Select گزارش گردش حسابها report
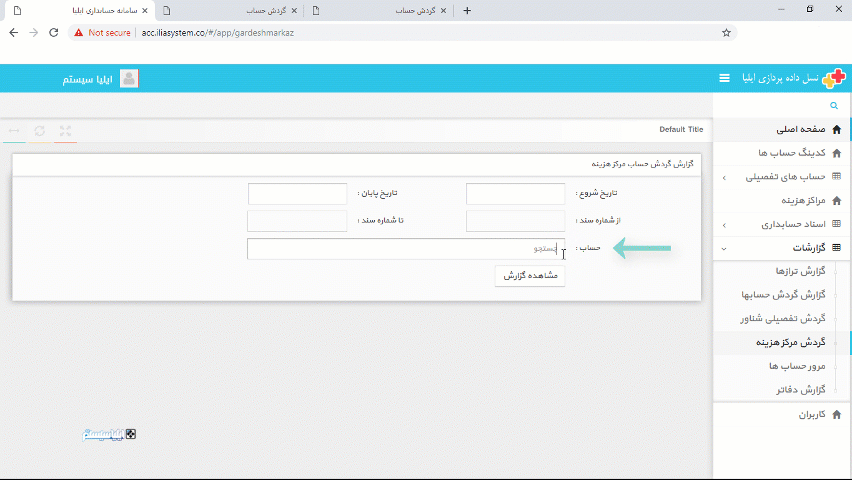The image size is (852, 480). click(x=784, y=295)
